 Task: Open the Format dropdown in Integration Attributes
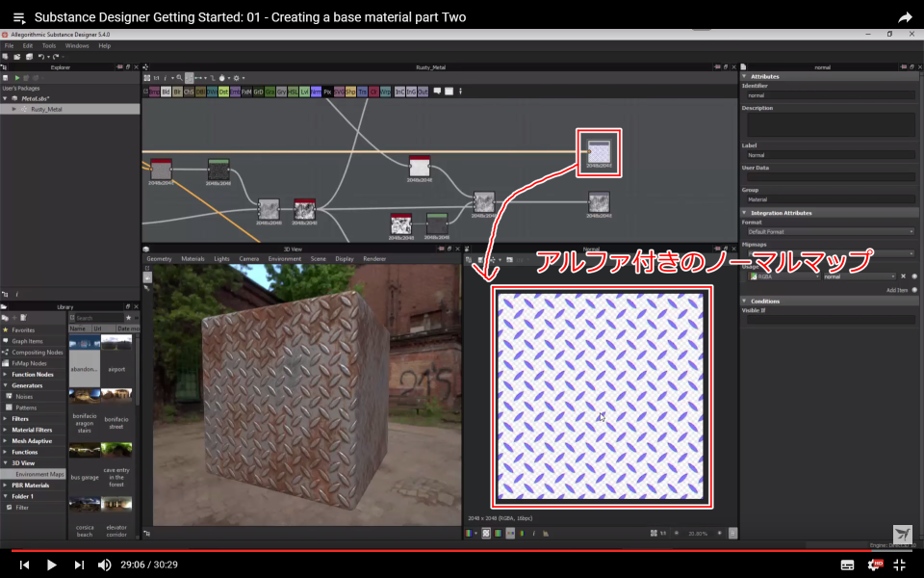[831, 232]
